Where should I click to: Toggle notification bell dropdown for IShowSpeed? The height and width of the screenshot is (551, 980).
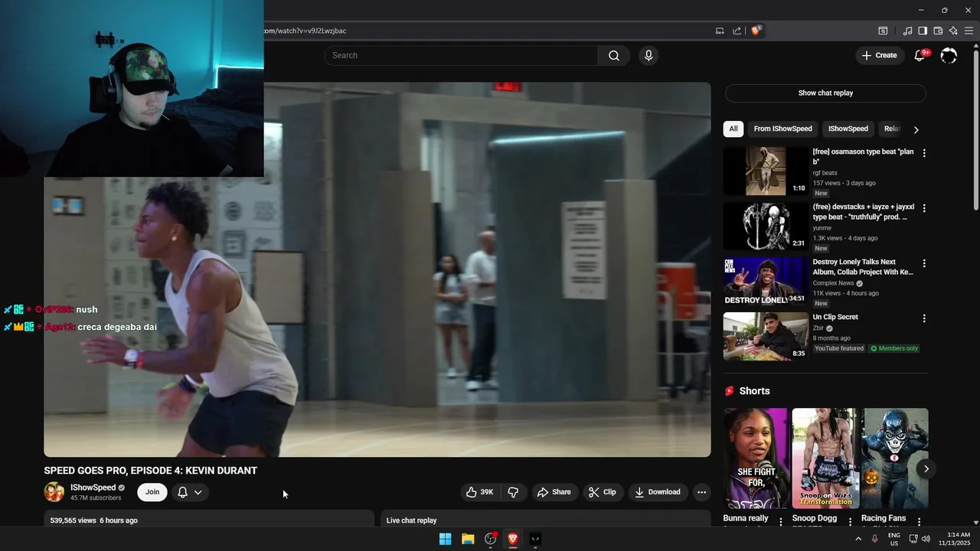point(190,492)
